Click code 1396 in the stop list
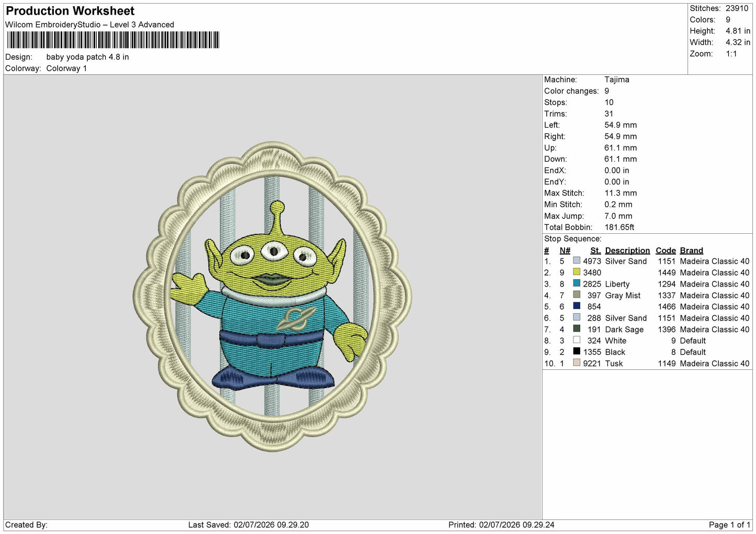Viewport: 756px width, 534px height. 667,330
